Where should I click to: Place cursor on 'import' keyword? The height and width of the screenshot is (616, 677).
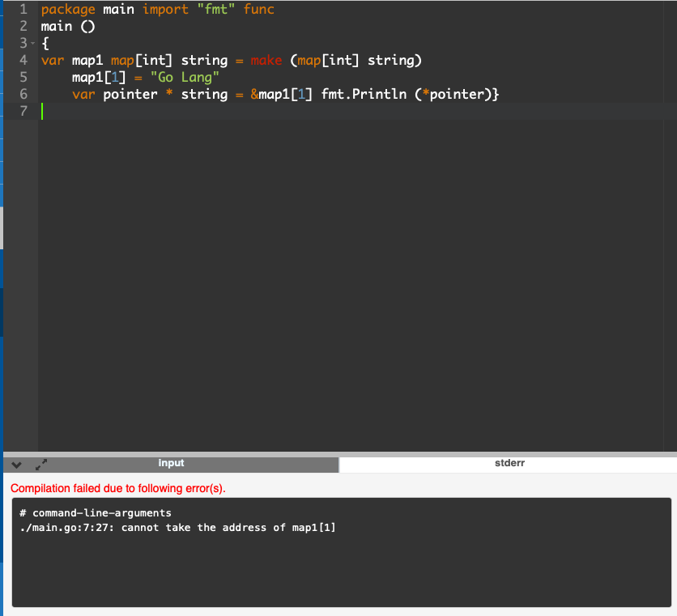(165, 9)
